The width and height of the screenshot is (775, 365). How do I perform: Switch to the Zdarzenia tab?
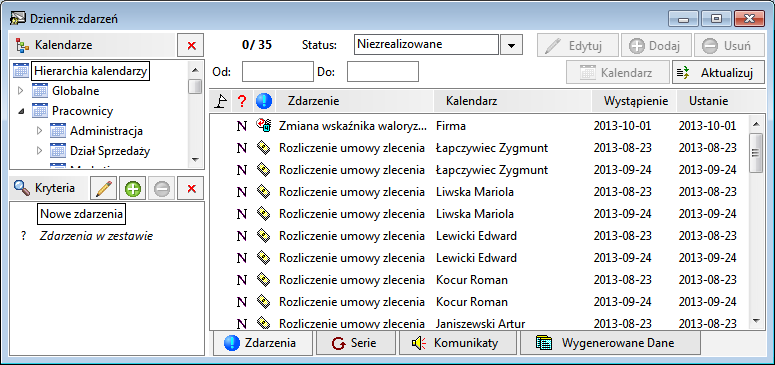[x=262, y=343]
